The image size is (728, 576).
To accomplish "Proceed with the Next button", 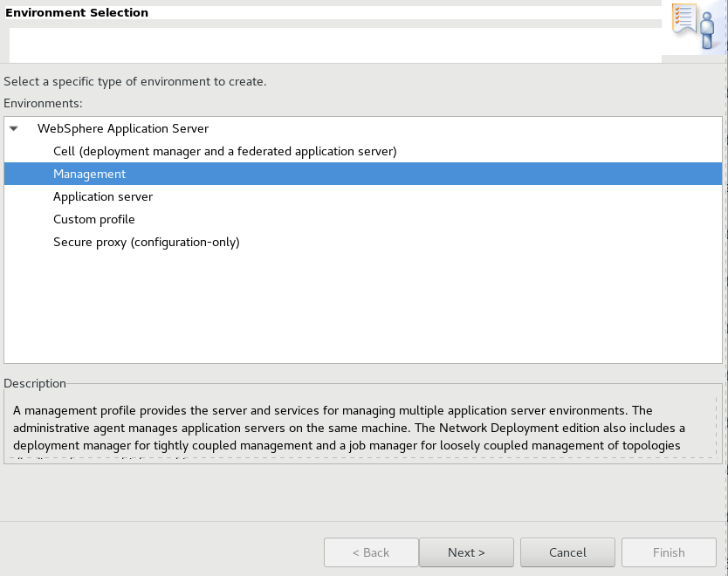I will 466,552.
